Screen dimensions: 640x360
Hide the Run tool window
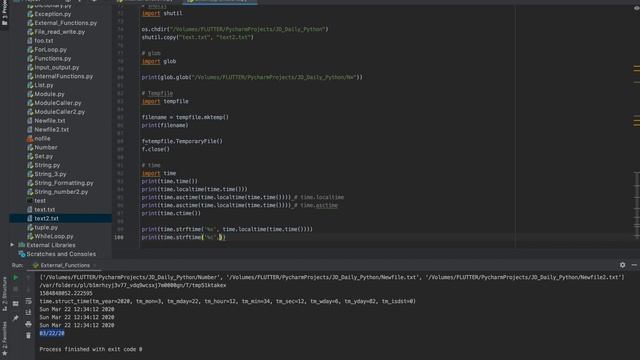click(x=634, y=265)
